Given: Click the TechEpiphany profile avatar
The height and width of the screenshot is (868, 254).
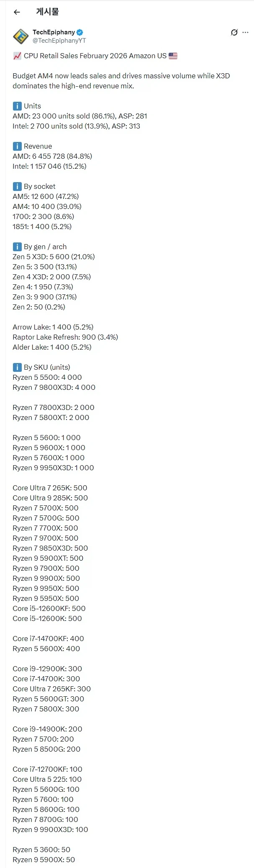Looking at the screenshot, I should (x=21, y=36).
